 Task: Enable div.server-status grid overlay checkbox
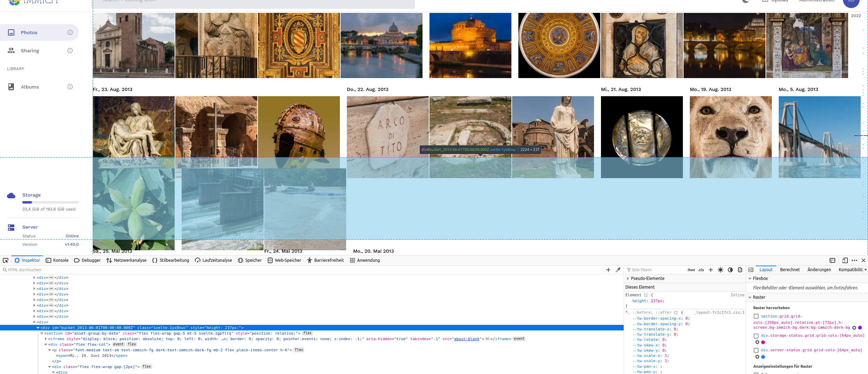pyautogui.click(x=756, y=350)
